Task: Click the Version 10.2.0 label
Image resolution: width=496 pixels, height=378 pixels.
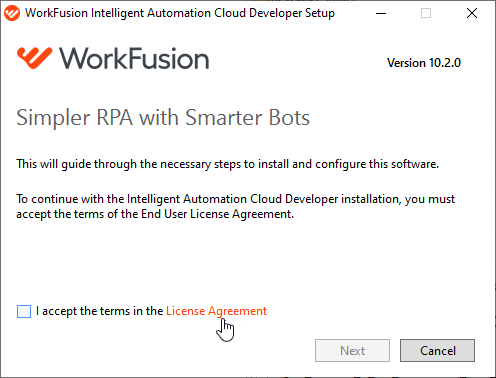Action: 424,63
